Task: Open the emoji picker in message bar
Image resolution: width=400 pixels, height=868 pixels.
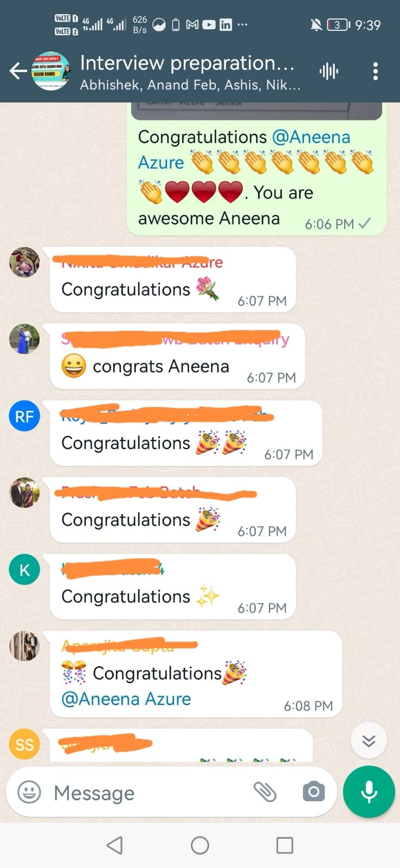Action: 29,792
